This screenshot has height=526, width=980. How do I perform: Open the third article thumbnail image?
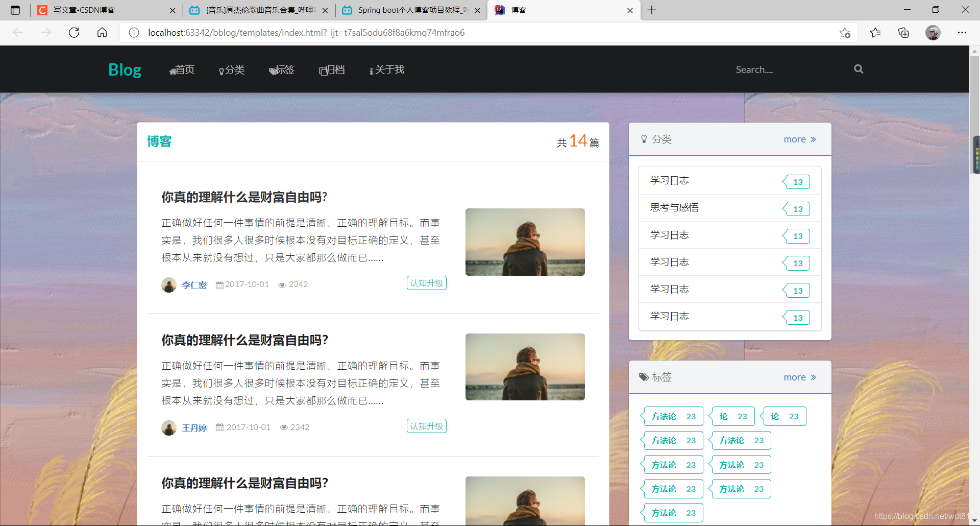[x=525, y=500]
